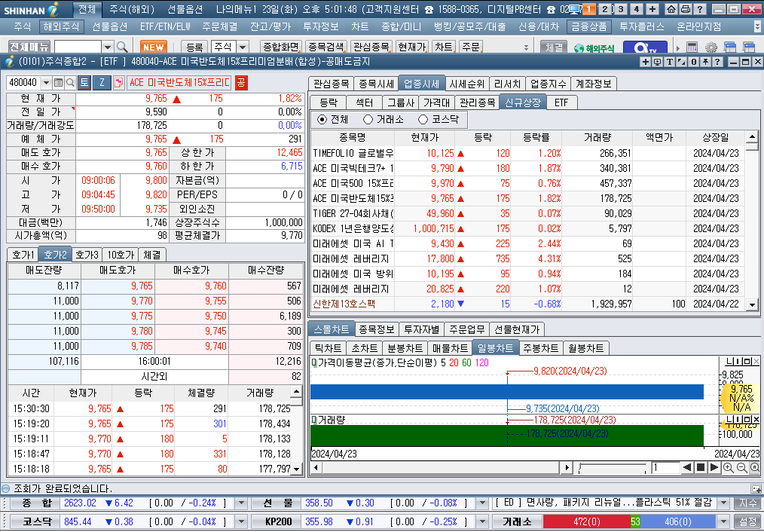Zoom in on the chart with the plus magnifier
The width and height of the screenshot is (764, 532).
tap(728, 468)
